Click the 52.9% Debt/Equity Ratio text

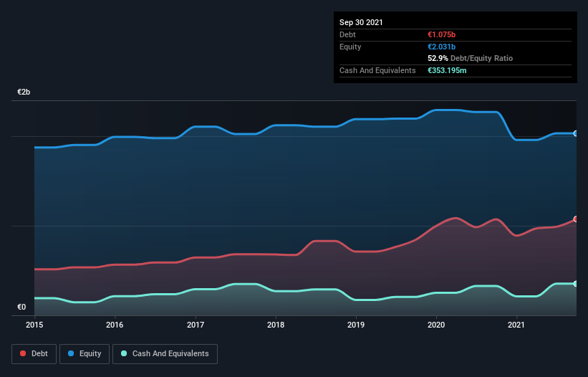click(471, 59)
